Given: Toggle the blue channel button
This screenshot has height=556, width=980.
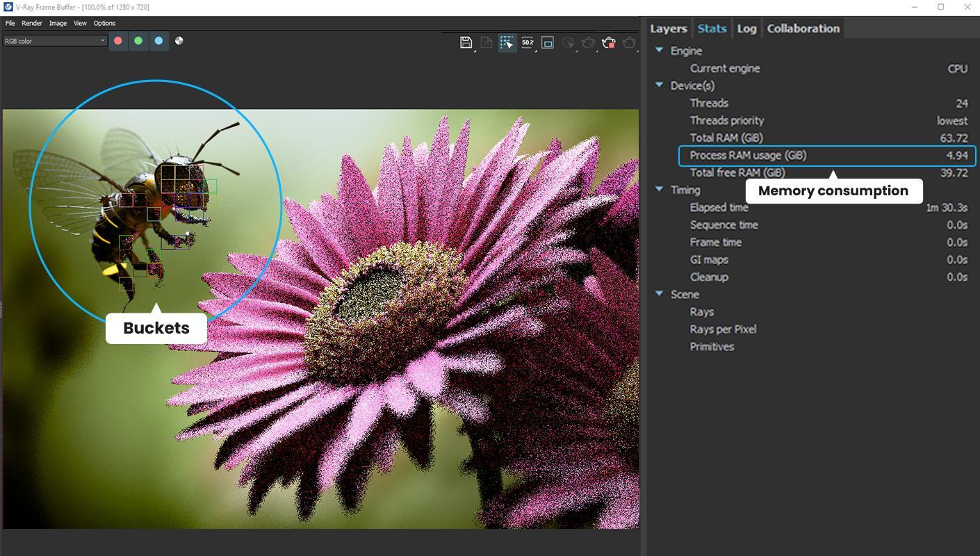Looking at the screenshot, I should coord(158,41).
